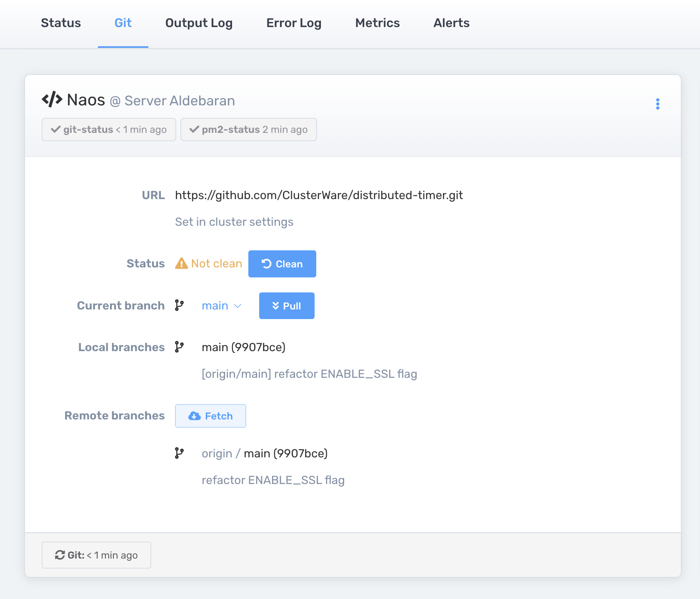Click the refresh icon in Git footer button

tap(60, 555)
